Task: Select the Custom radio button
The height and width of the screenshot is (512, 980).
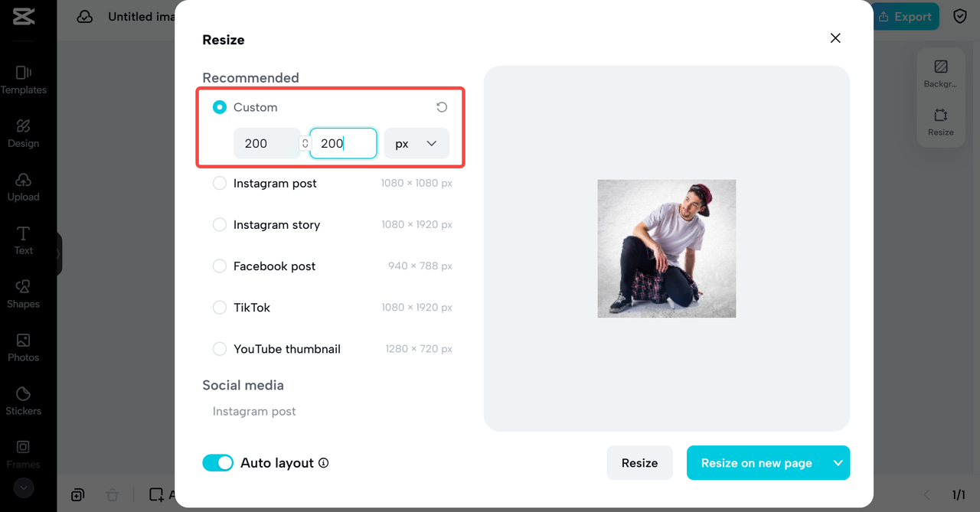Action: click(220, 107)
